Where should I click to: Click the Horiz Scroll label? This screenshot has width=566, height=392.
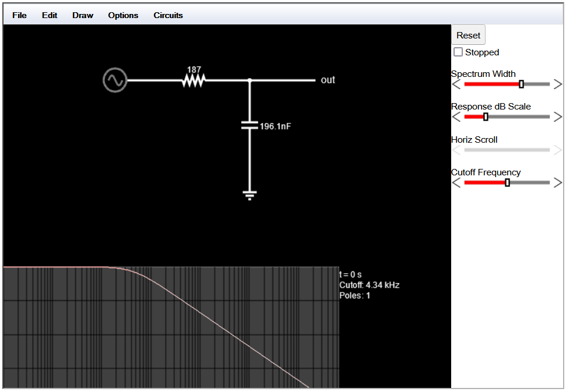pos(474,140)
